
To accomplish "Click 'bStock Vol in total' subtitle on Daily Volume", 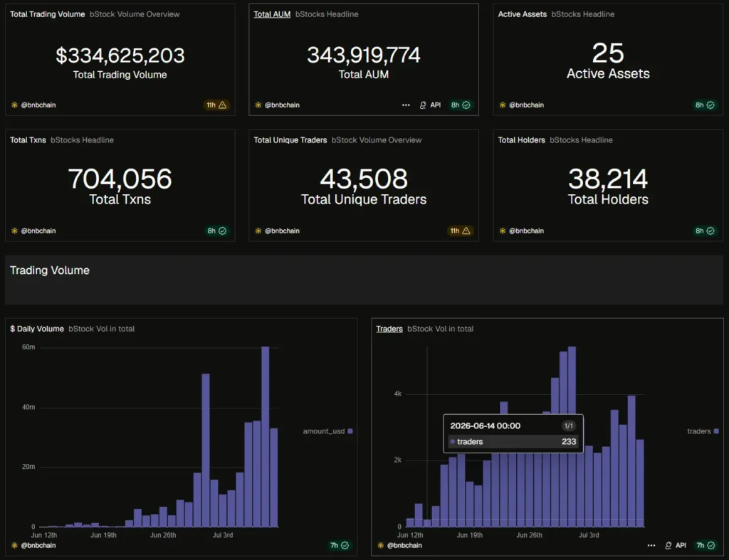I will point(101,329).
